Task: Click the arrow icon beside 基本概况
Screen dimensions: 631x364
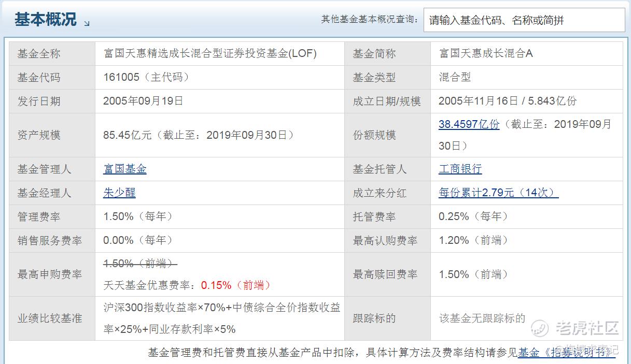Action: [x=87, y=23]
